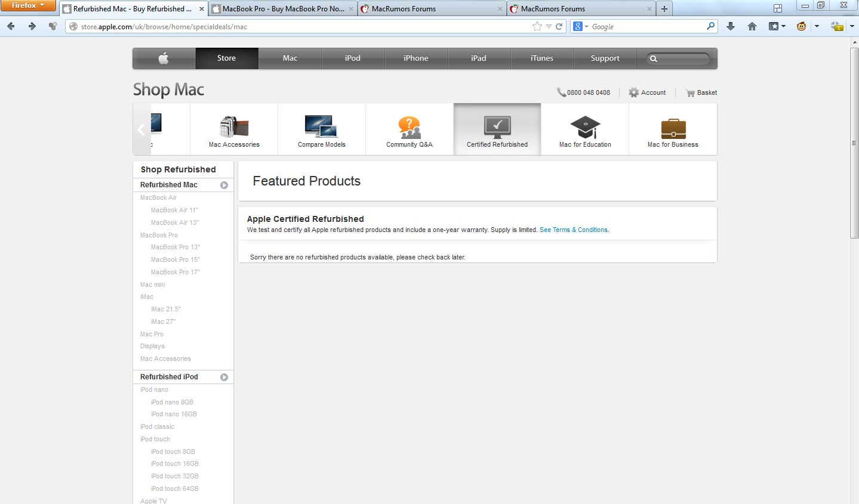Start search with magnifier in Google box
Image resolution: width=859 pixels, height=504 pixels.
(710, 26)
